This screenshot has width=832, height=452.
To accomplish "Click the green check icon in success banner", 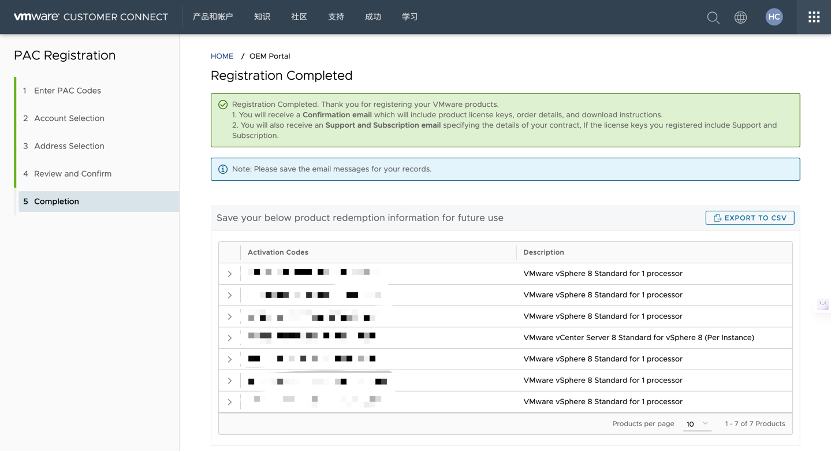I will click(223, 105).
